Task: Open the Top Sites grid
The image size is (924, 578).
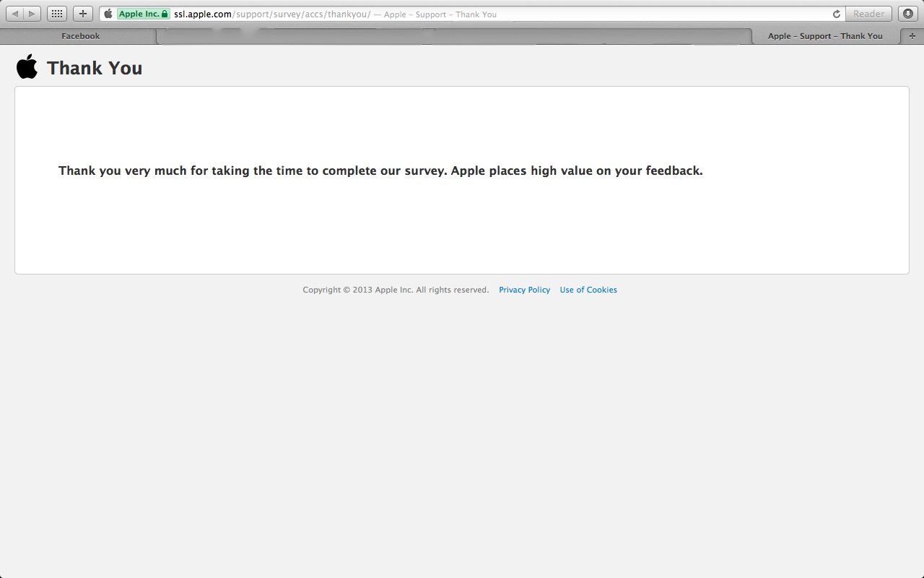Action: tap(57, 14)
